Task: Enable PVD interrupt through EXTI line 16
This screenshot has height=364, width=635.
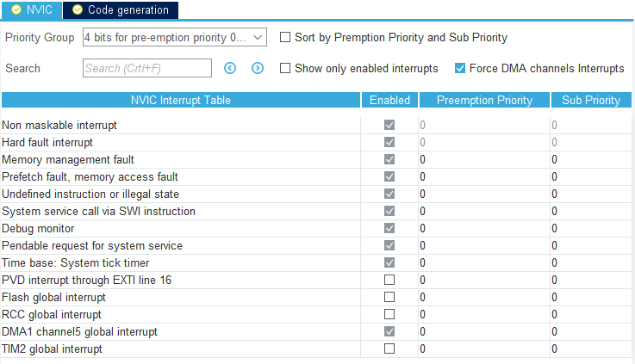Action: click(x=389, y=280)
